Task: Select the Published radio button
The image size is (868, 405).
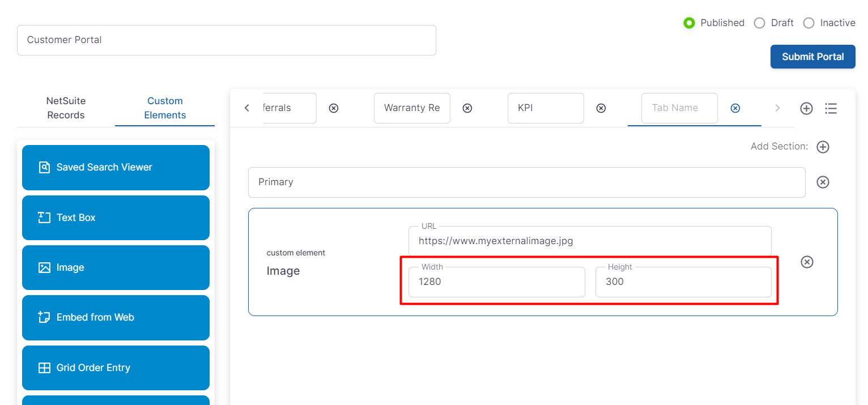Action: [x=689, y=23]
